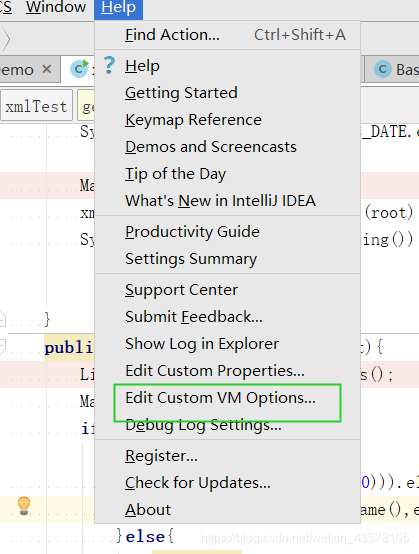Open What's New in IntelliJ IDEA

tap(228, 201)
